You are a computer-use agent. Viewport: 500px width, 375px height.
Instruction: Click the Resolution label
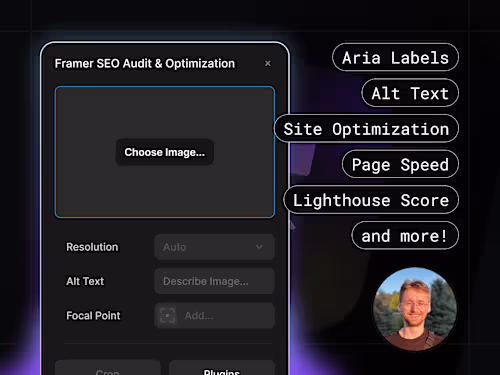point(92,247)
